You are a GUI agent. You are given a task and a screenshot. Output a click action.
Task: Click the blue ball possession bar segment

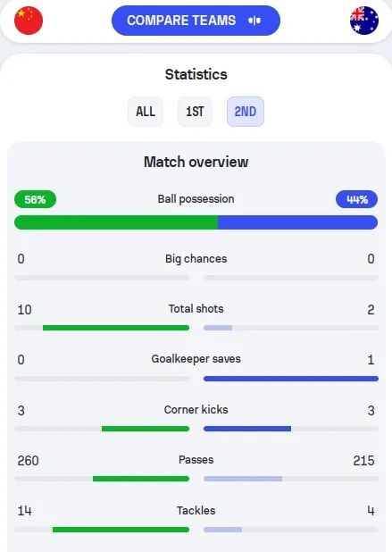[x=297, y=222]
